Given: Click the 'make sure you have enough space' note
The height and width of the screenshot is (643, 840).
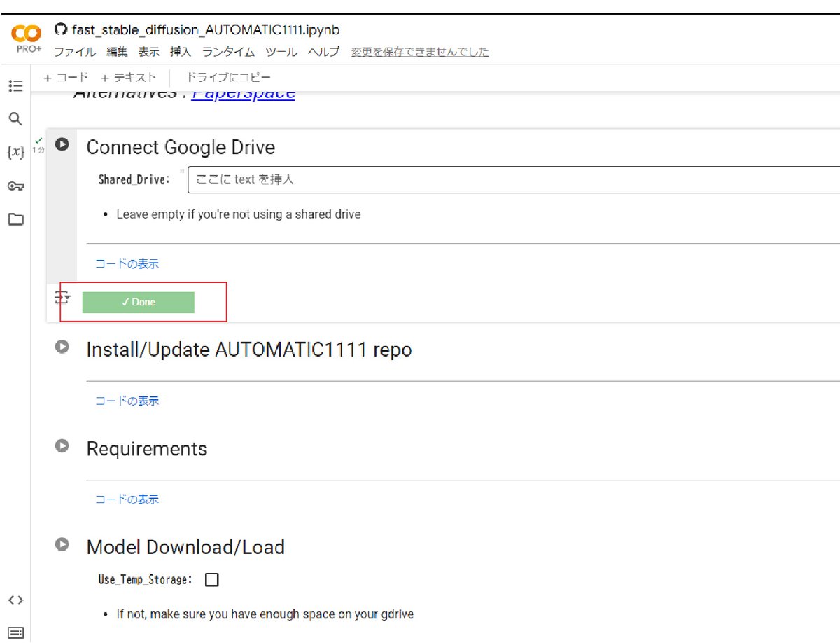Looking at the screenshot, I should (x=265, y=615).
